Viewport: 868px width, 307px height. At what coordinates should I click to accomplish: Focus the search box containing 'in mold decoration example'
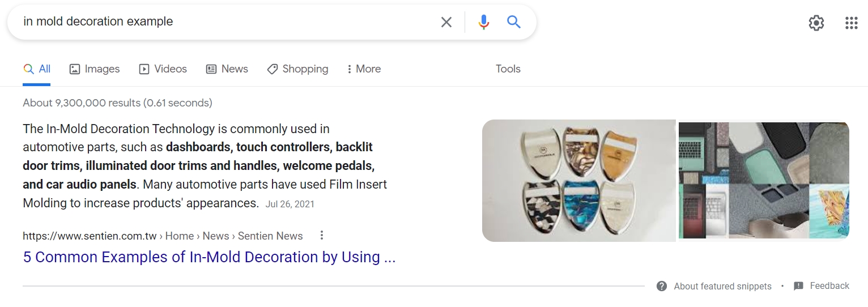227,22
